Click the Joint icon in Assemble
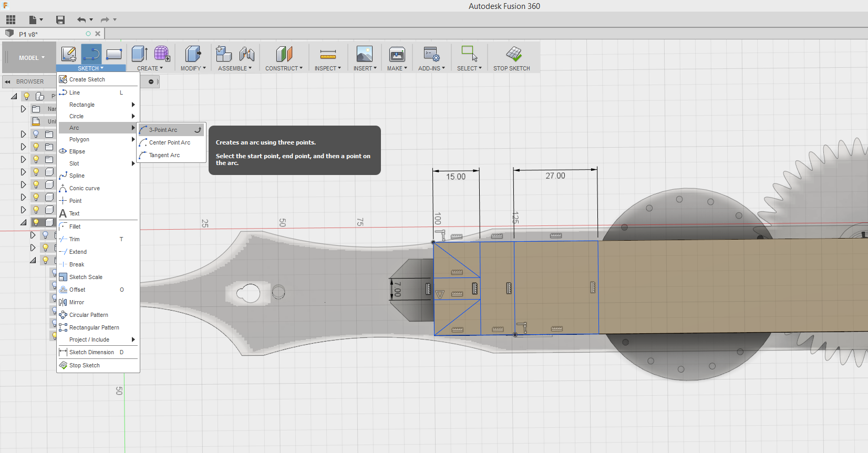 247,54
